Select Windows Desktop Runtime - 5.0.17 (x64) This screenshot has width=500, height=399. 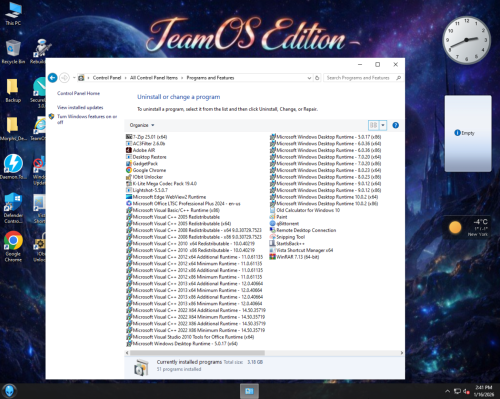click(x=182, y=343)
